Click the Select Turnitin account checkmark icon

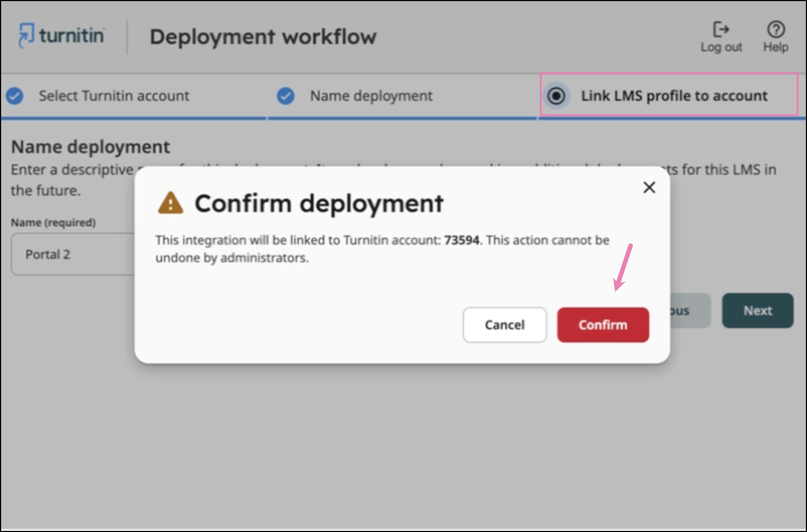click(14, 96)
